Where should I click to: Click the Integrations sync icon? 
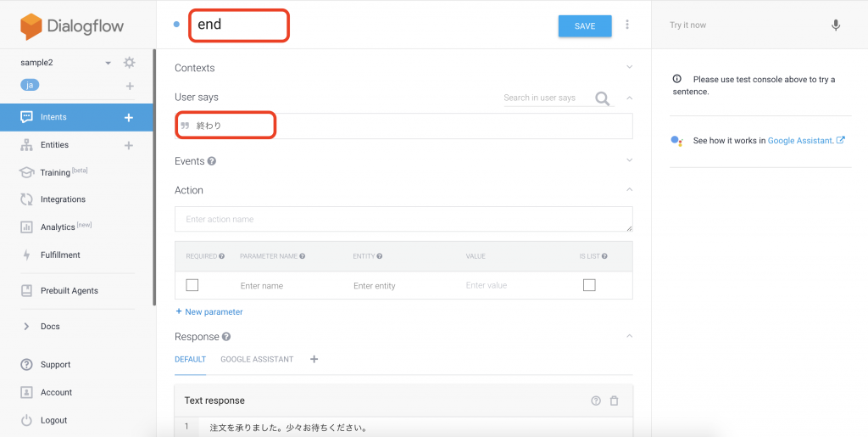pyautogui.click(x=26, y=199)
